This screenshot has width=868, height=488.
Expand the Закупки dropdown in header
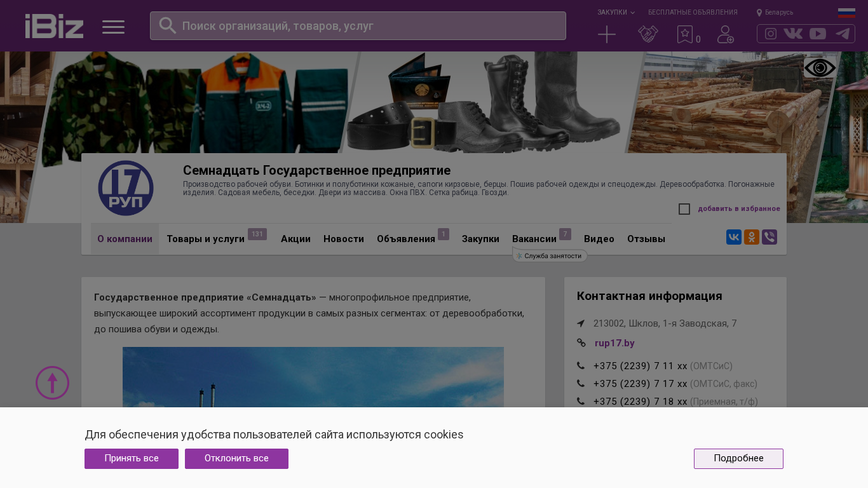[616, 12]
